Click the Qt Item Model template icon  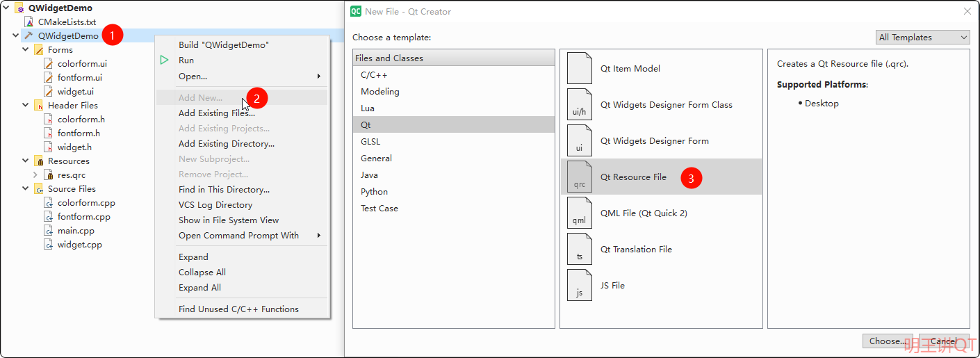pos(580,68)
